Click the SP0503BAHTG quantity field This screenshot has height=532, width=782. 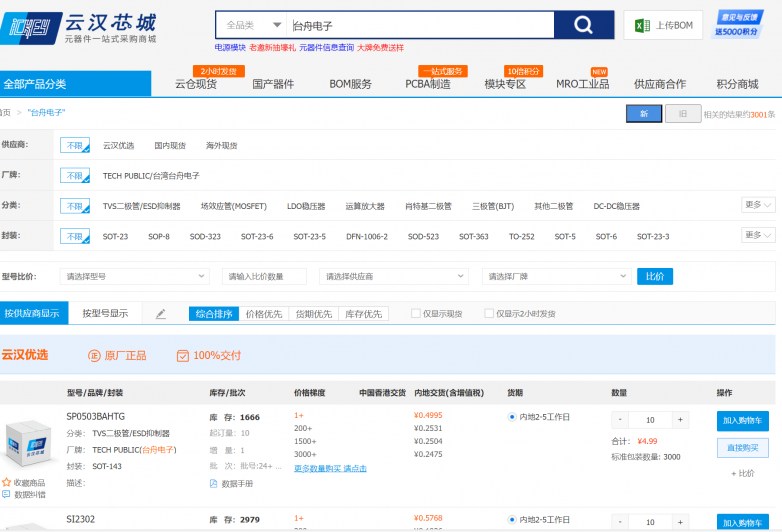click(x=650, y=420)
